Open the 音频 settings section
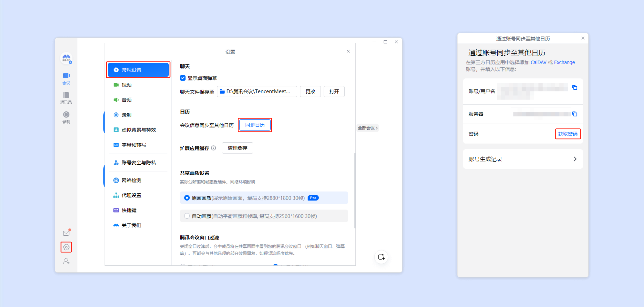The width and height of the screenshot is (644, 307). (138, 100)
